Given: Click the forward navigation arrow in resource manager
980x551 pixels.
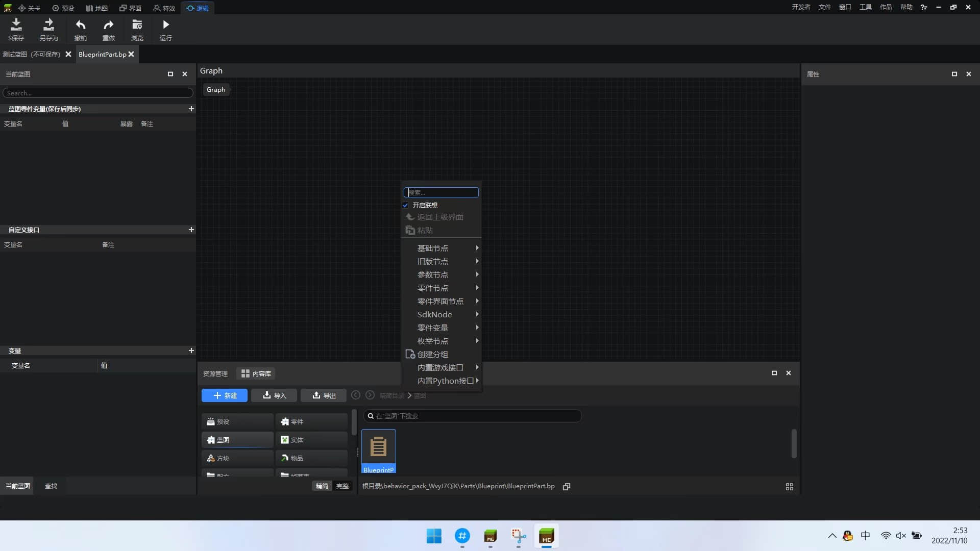Looking at the screenshot, I should click(370, 395).
